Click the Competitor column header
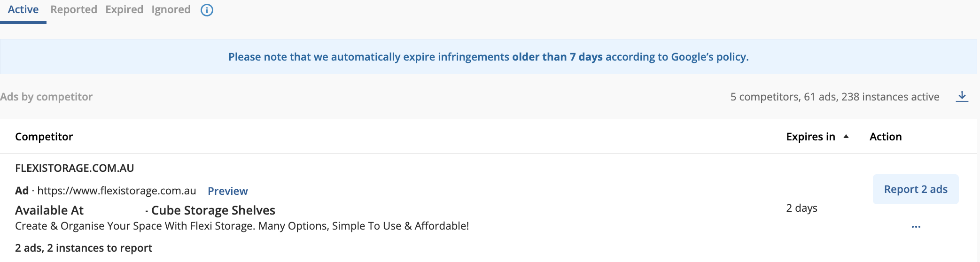980x262 pixels. tap(44, 137)
